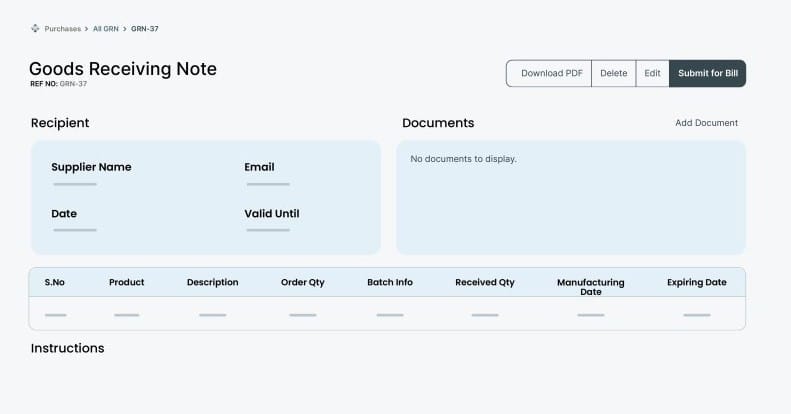Select the GRN-37 breadcrumb item

(145, 29)
